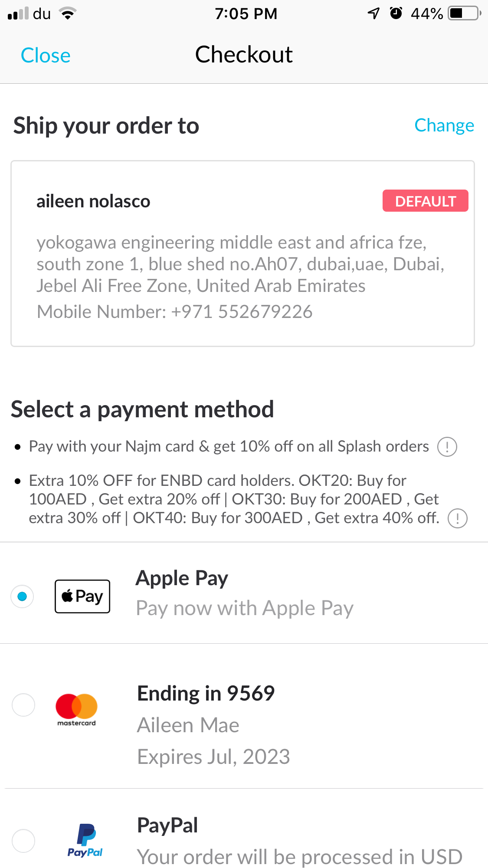Tap the Najm card 10% off promo text
The image size is (488, 868).
point(229,446)
